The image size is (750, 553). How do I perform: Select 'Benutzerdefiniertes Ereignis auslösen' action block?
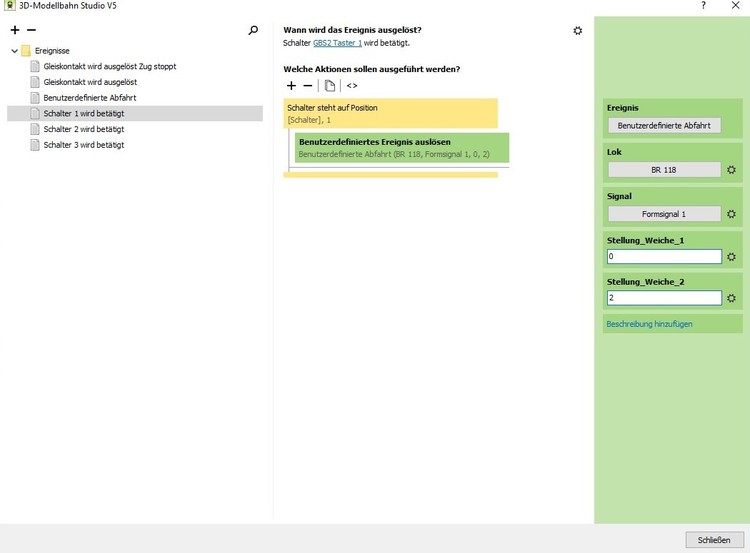[402, 148]
